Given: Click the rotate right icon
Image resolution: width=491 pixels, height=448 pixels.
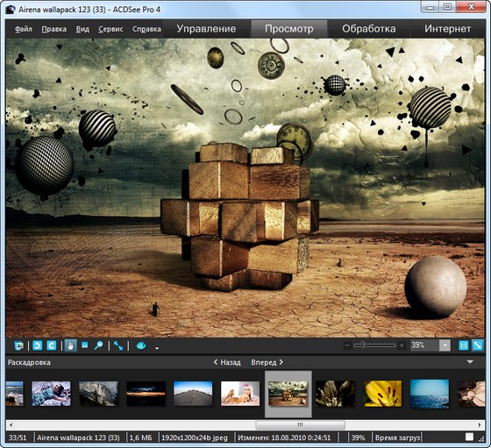Looking at the screenshot, I should coord(52,345).
